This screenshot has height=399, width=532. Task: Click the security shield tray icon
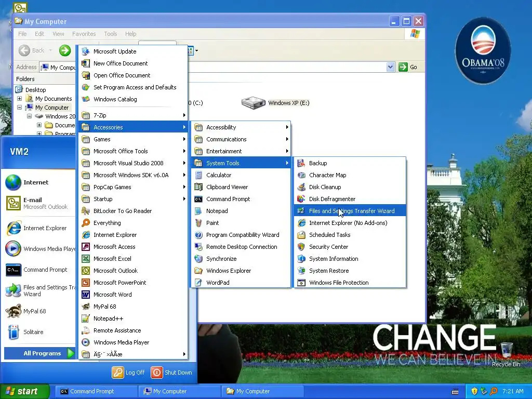[474, 391]
